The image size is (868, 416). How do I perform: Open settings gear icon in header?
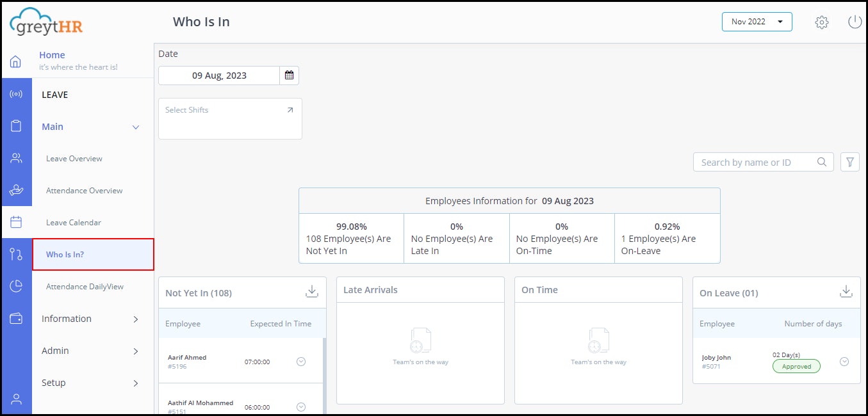click(x=822, y=22)
